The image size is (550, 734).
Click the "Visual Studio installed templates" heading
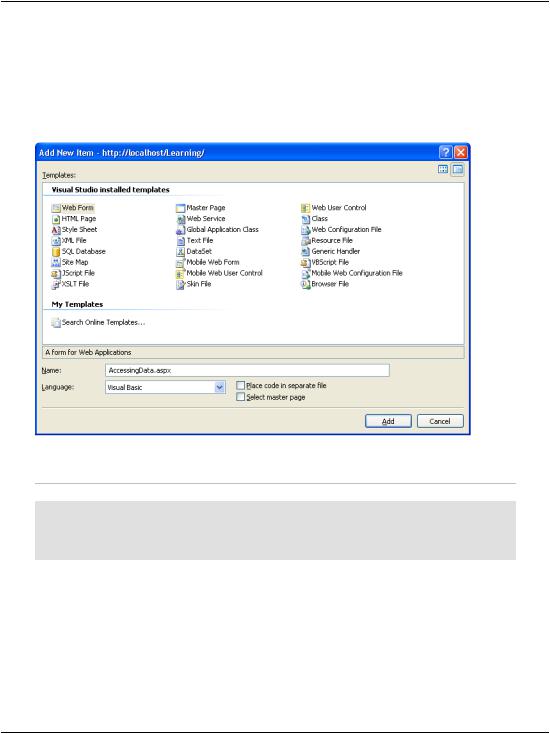click(x=110, y=190)
